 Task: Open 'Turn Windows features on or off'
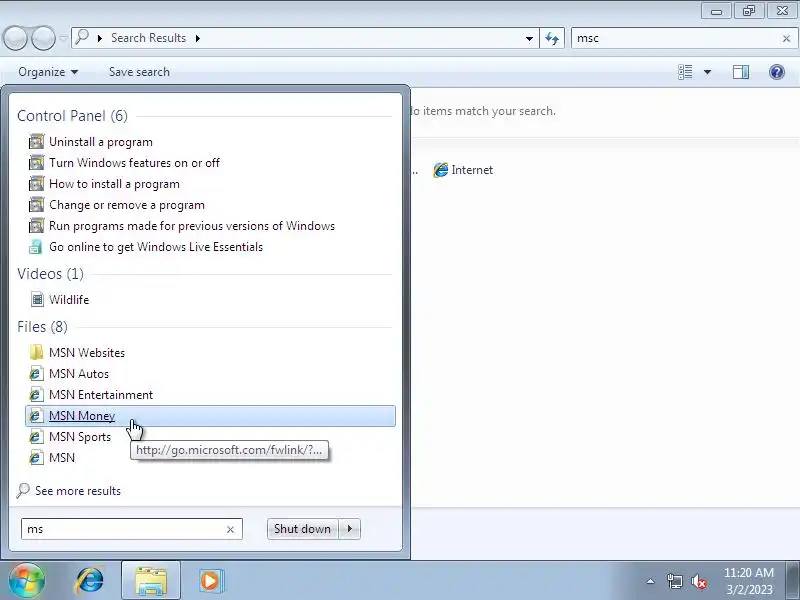pyautogui.click(x=134, y=163)
